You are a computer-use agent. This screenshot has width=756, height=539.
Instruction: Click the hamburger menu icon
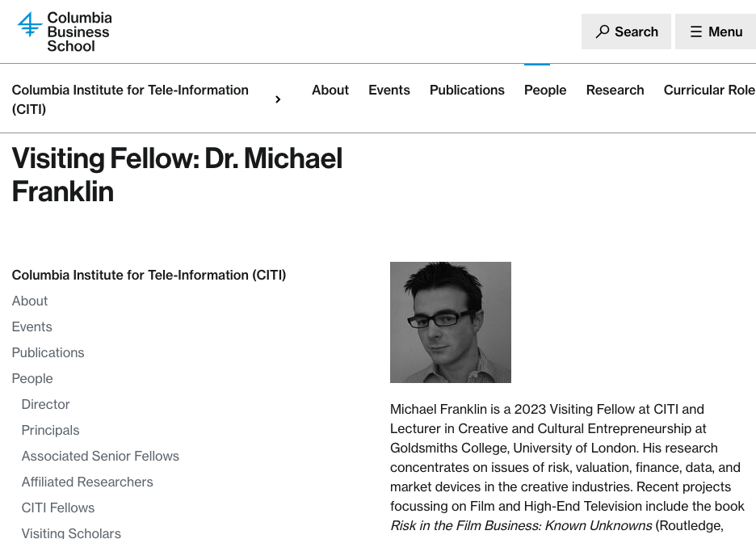(696, 32)
